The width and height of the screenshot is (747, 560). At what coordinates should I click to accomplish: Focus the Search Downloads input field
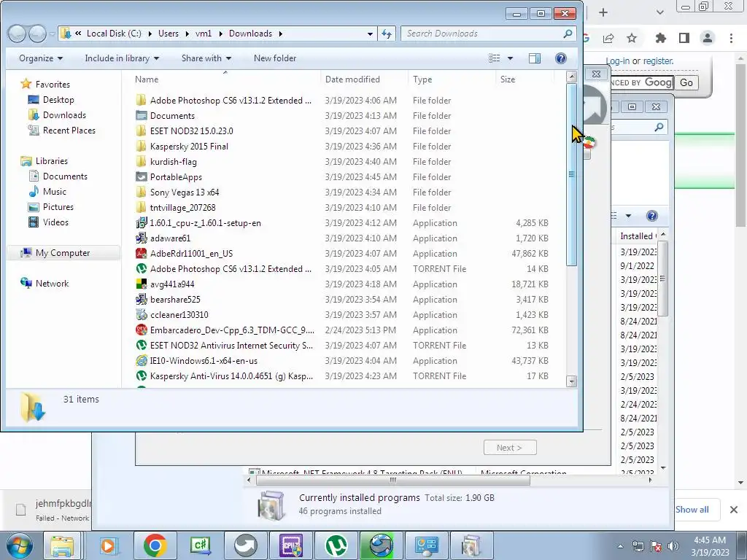(x=481, y=34)
